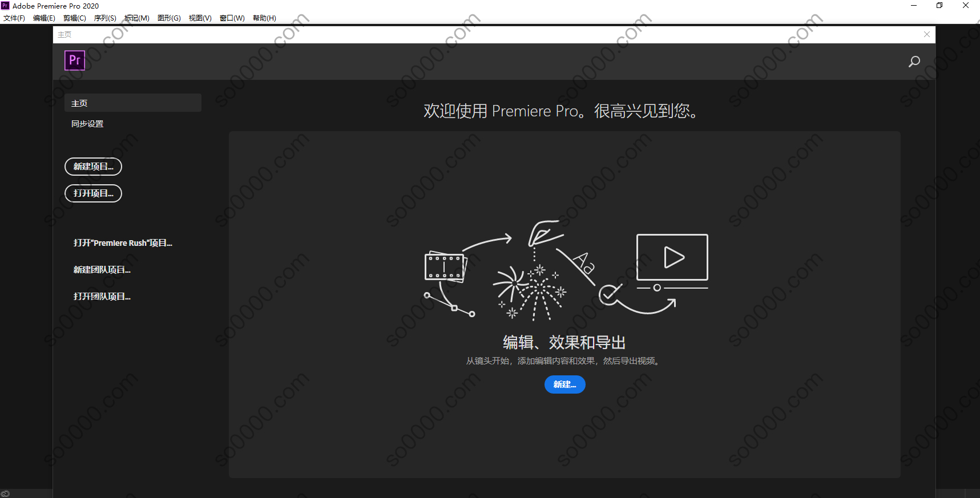
Task: Open the 窗口(W) menu
Action: point(232,18)
